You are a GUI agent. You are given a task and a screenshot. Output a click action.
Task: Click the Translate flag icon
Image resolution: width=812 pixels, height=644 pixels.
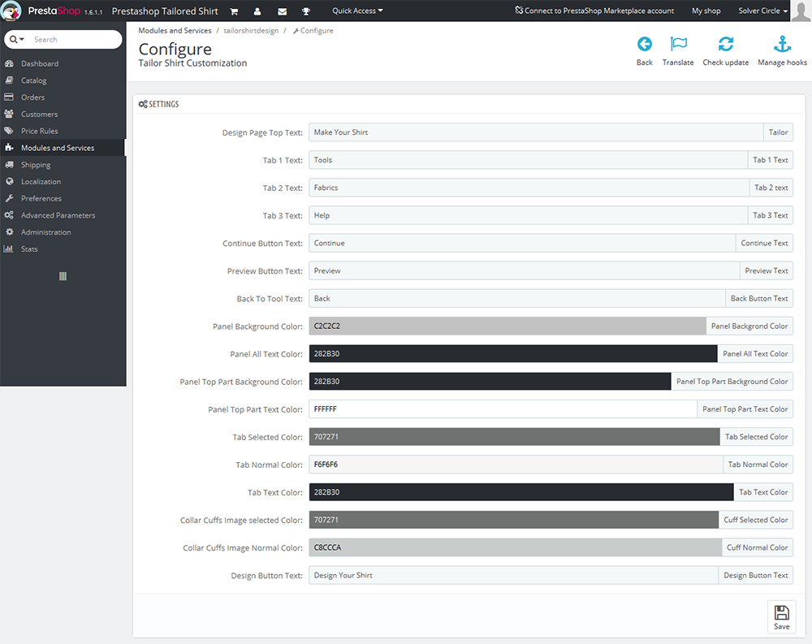pyautogui.click(x=678, y=44)
